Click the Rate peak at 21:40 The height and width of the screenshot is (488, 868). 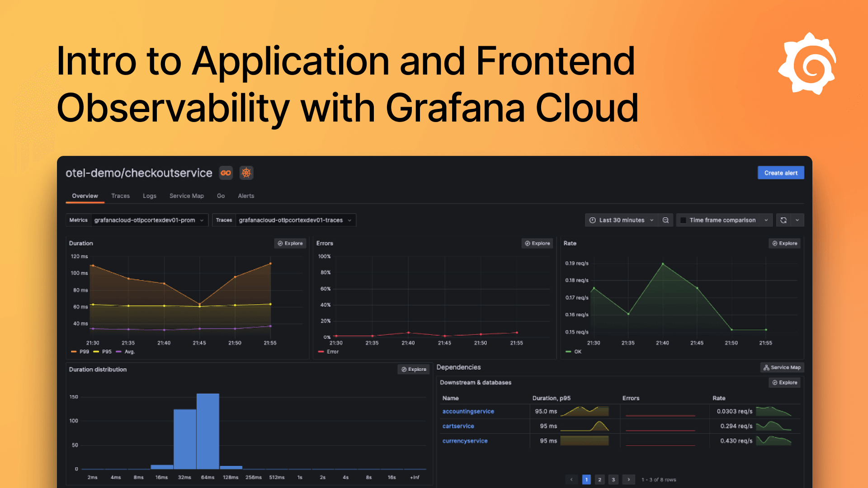click(663, 264)
